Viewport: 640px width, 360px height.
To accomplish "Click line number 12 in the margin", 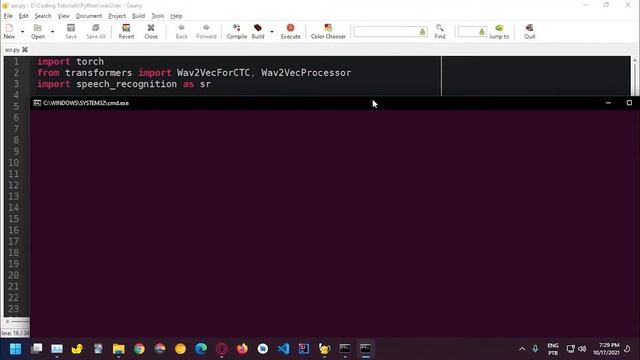I will [x=13, y=185].
